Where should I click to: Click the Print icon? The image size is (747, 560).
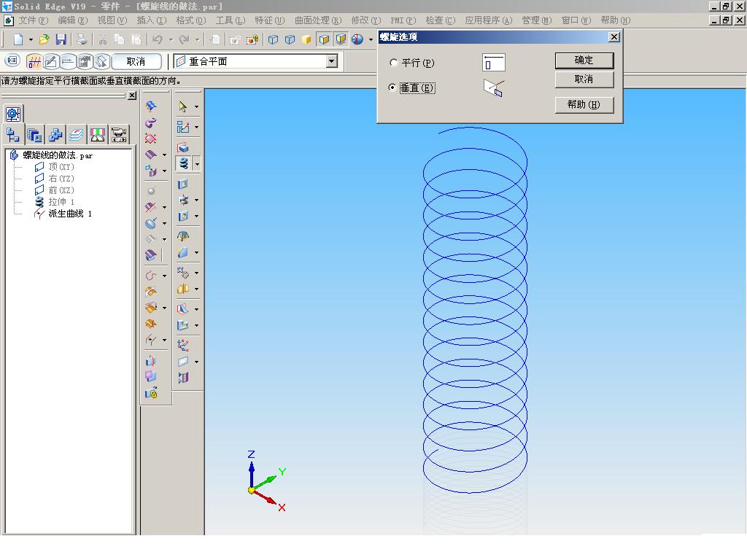point(82,39)
